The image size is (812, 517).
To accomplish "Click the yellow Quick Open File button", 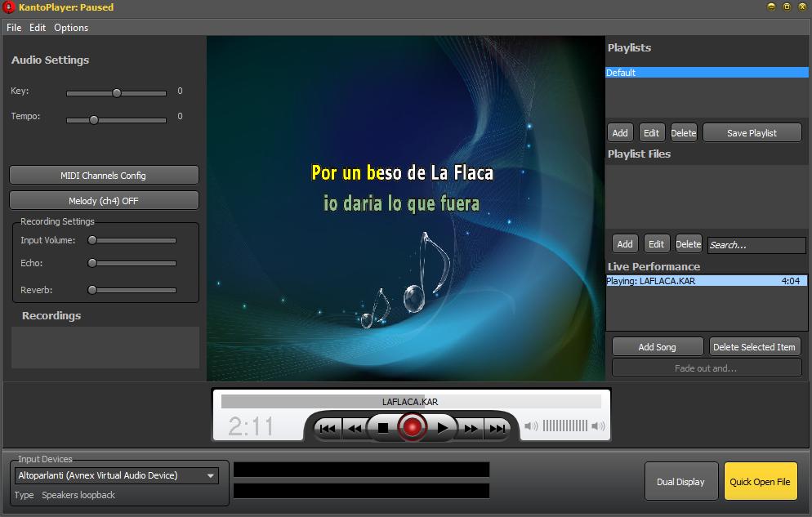I will pos(760,482).
